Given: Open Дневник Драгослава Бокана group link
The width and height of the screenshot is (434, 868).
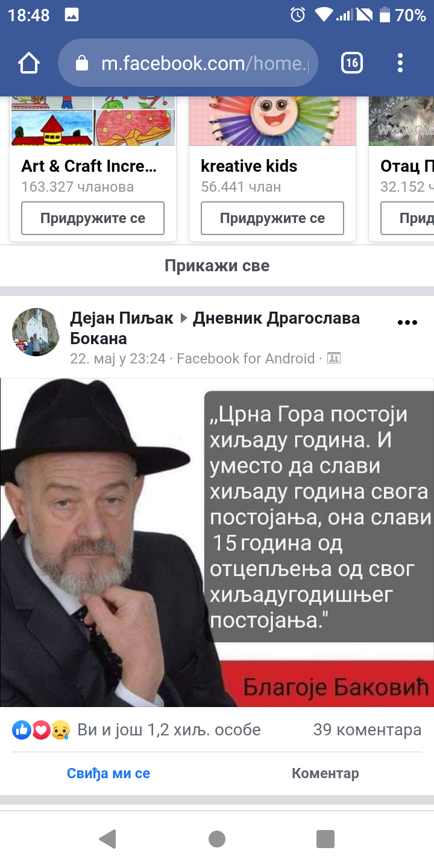Looking at the screenshot, I should pyautogui.click(x=215, y=328).
